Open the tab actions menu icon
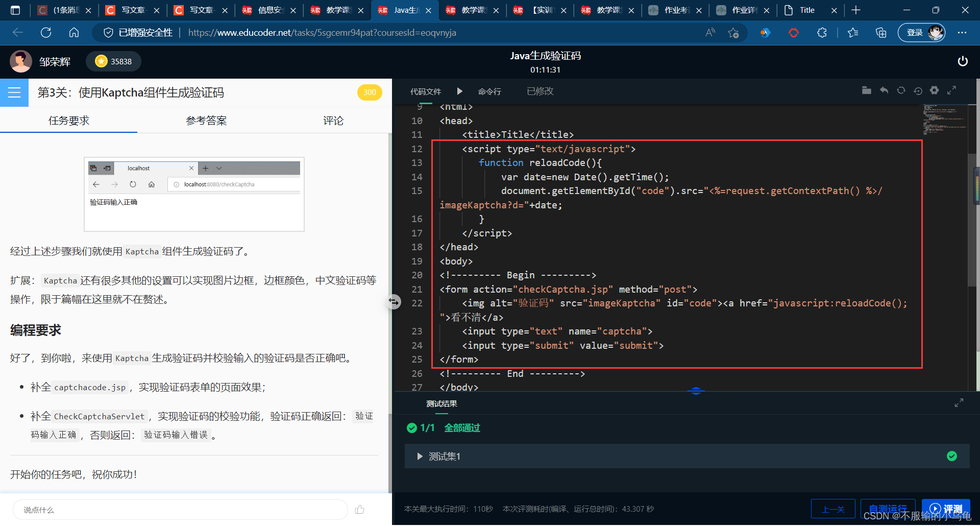 pyautogui.click(x=15, y=10)
